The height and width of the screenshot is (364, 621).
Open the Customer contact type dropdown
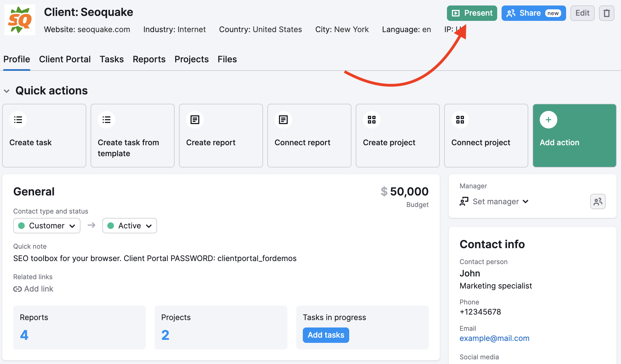click(x=47, y=226)
